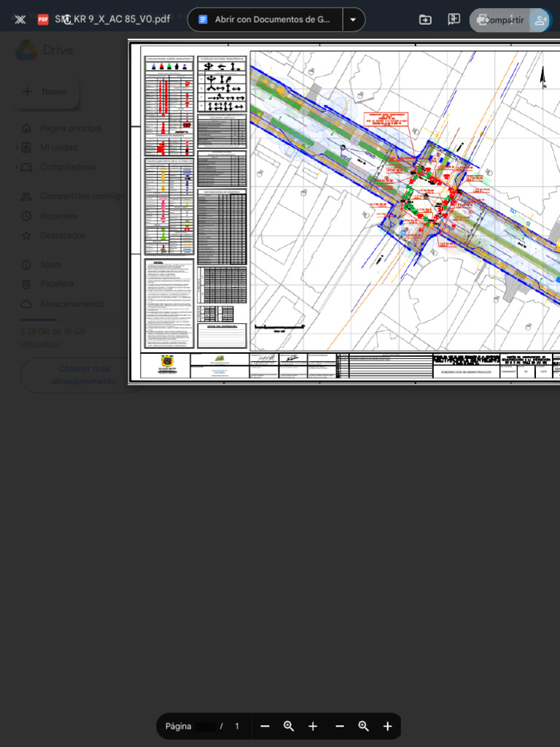
Task: Open with Documentos de Google button
Action: (x=265, y=20)
